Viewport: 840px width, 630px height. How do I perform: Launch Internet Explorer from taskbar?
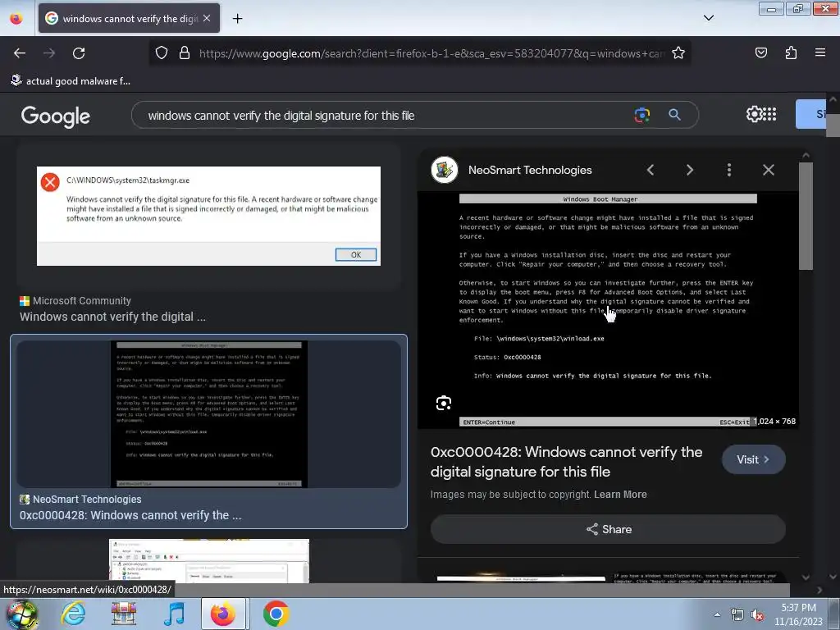click(x=73, y=614)
